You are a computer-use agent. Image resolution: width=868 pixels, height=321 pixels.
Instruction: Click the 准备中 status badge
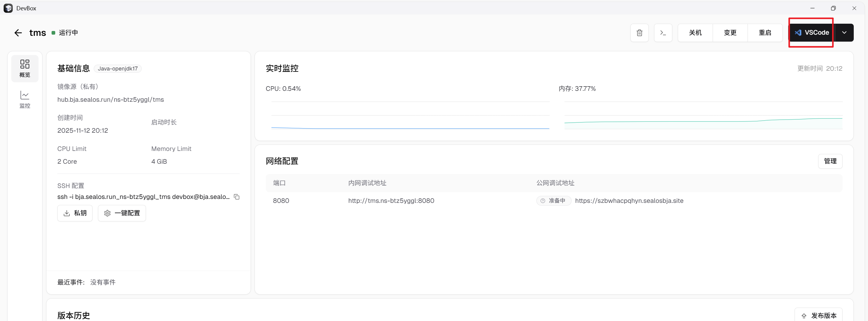point(553,201)
